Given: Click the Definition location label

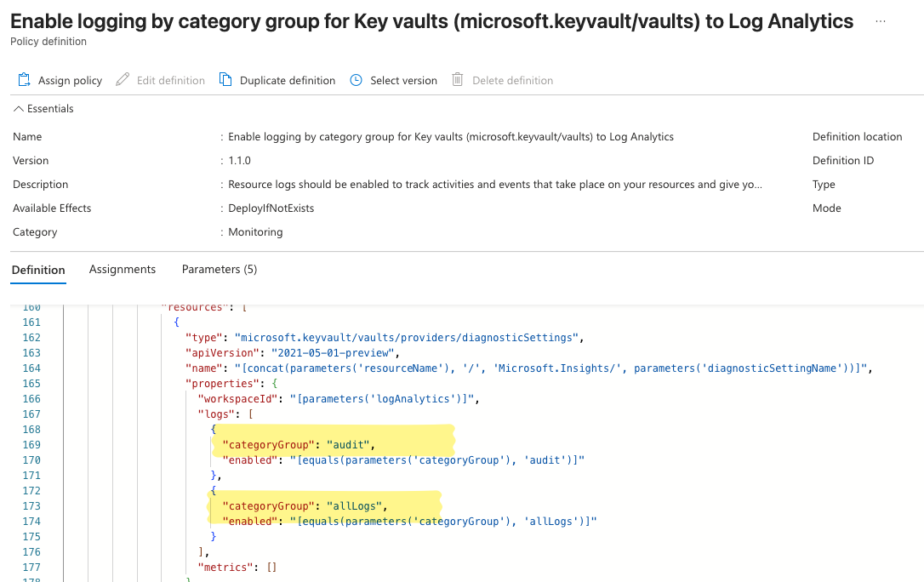Looking at the screenshot, I should (x=858, y=137).
